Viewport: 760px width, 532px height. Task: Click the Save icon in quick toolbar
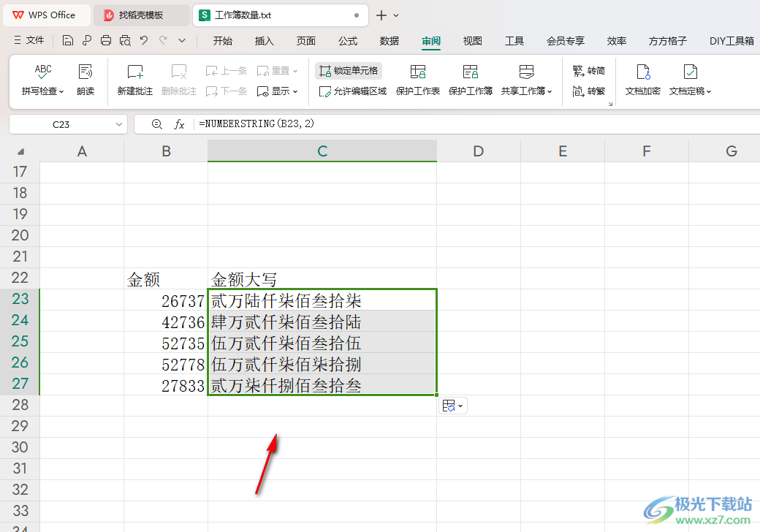68,41
